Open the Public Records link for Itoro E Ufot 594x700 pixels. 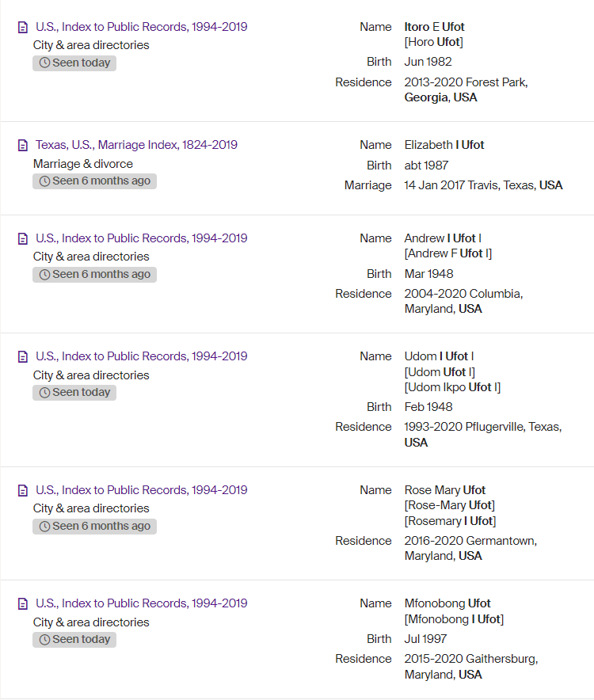pyautogui.click(x=141, y=27)
